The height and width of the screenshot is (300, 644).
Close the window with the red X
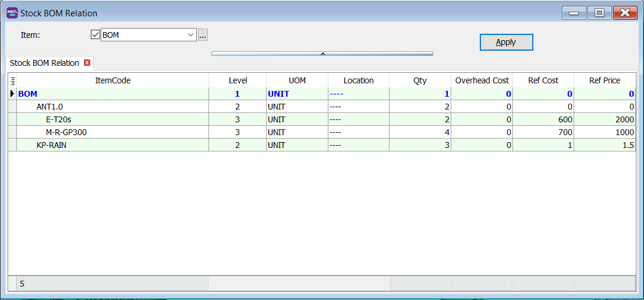[x=625, y=13]
